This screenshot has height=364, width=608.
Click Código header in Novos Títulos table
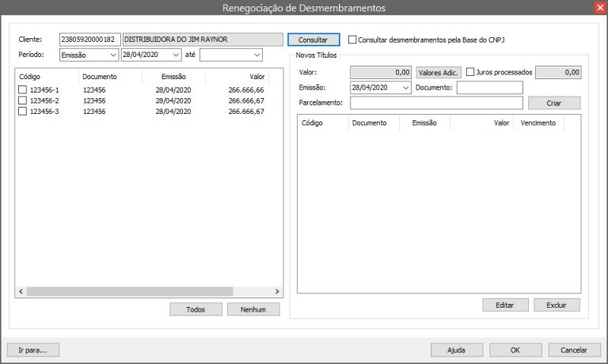[x=323, y=123]
